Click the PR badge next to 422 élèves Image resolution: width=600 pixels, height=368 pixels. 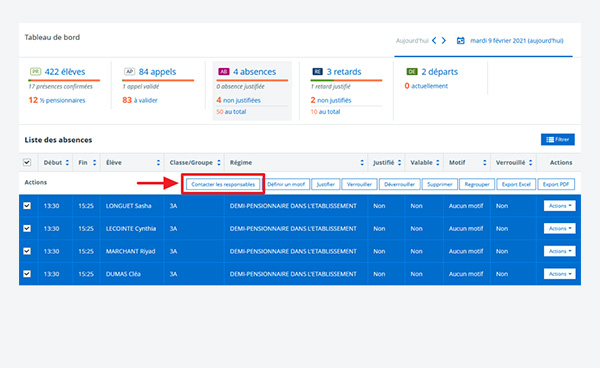pos(36,72)
